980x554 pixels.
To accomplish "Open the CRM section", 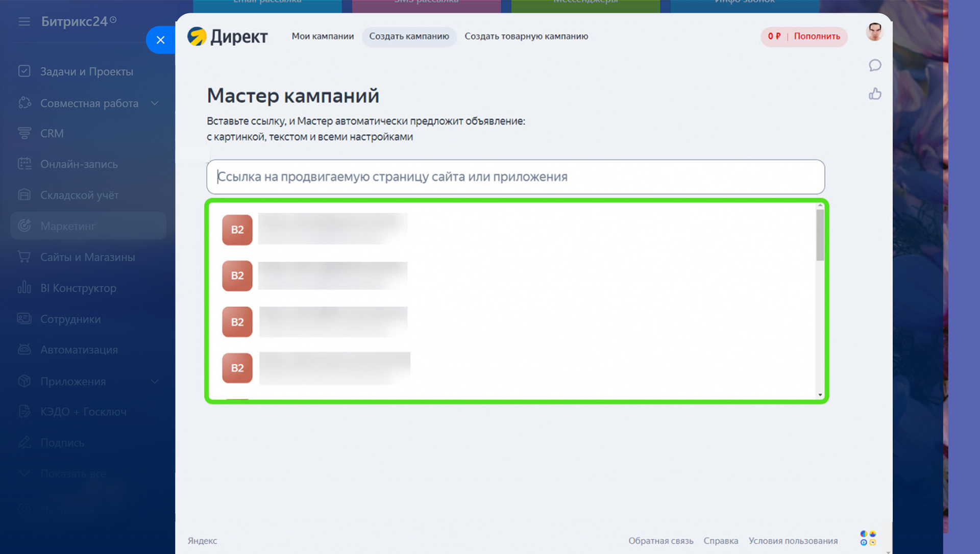I will 52,133.
